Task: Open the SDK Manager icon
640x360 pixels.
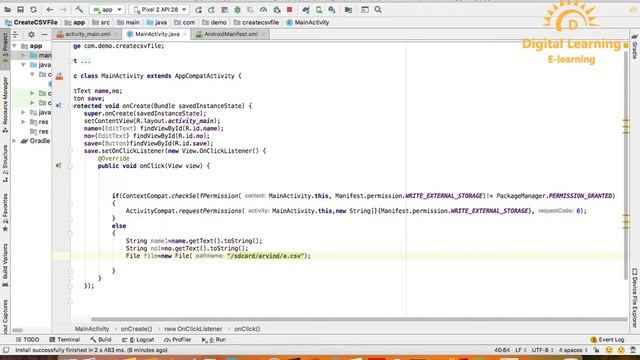Action: tap(332, 9)
